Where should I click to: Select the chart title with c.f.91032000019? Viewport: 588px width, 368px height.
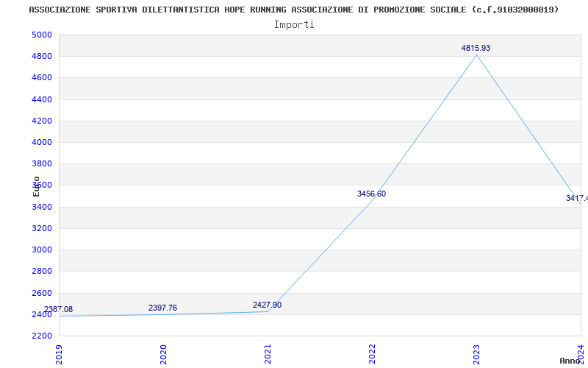[293, 10]
